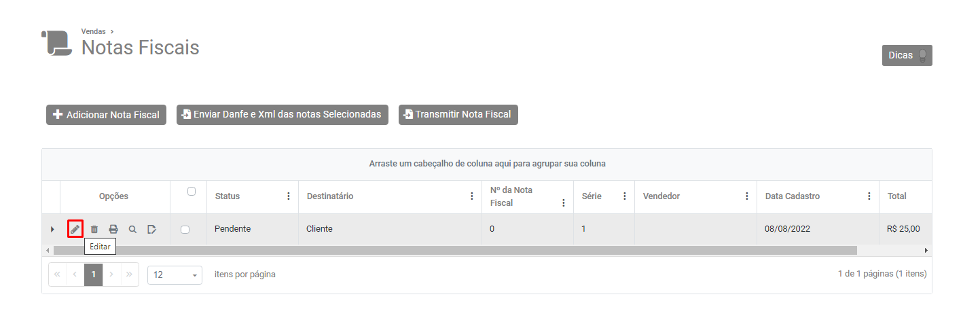Check the Pendente row checkbox

[185, 230]
